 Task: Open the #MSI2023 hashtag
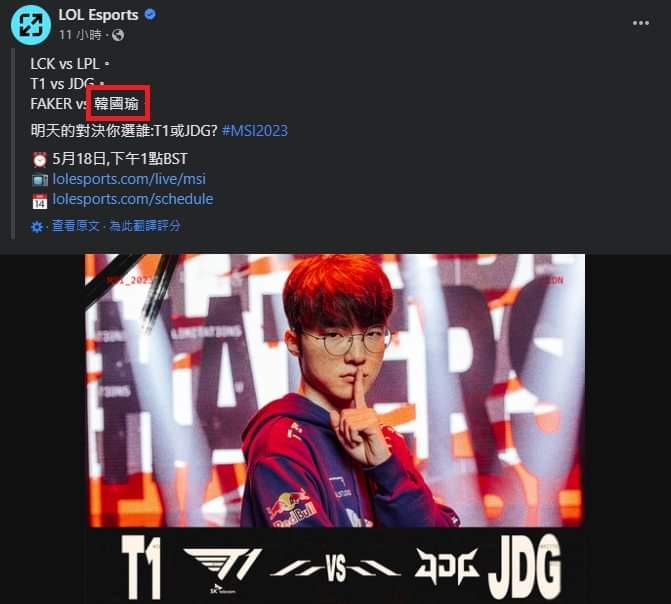point(255,130)
